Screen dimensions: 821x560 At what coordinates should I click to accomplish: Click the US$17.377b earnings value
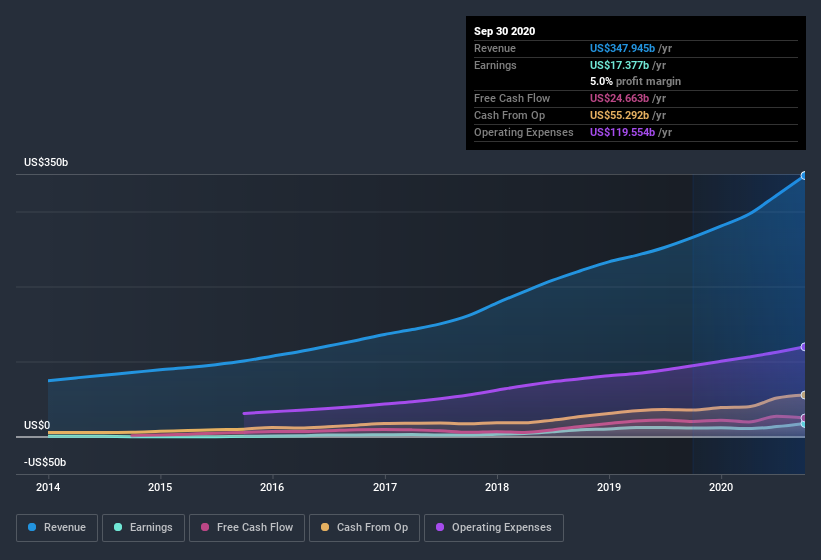coord(619,65)
